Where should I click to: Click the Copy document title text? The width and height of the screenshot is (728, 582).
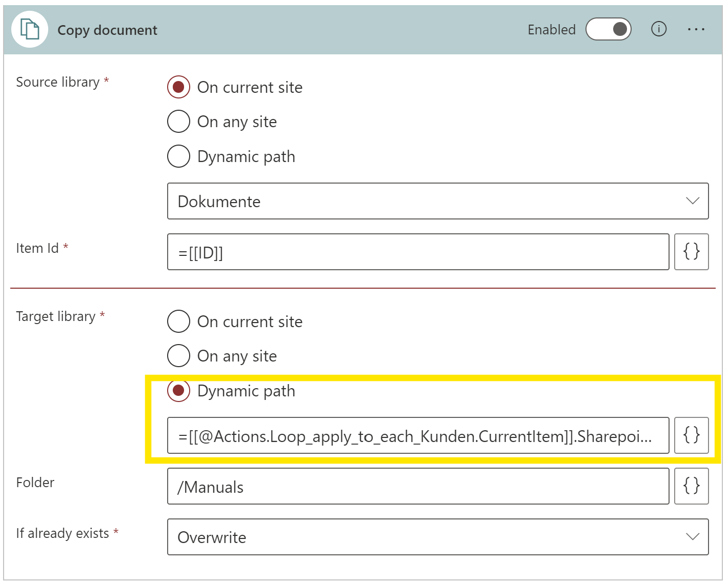[107, 30]
